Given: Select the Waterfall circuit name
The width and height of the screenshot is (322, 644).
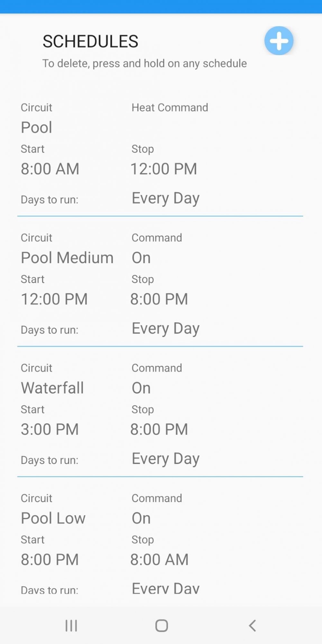Looking at the screenshot, I should (x=52, y=388).
